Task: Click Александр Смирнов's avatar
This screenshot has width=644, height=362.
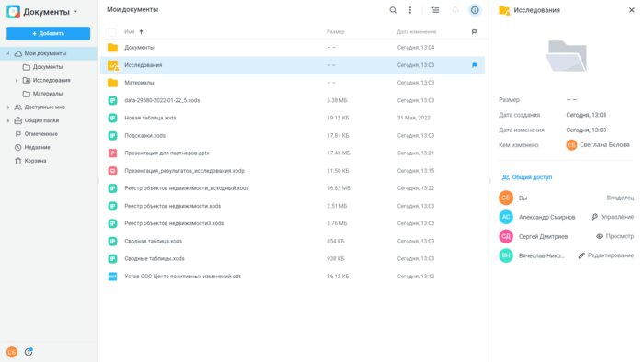Action: click(x=506, y=217)
